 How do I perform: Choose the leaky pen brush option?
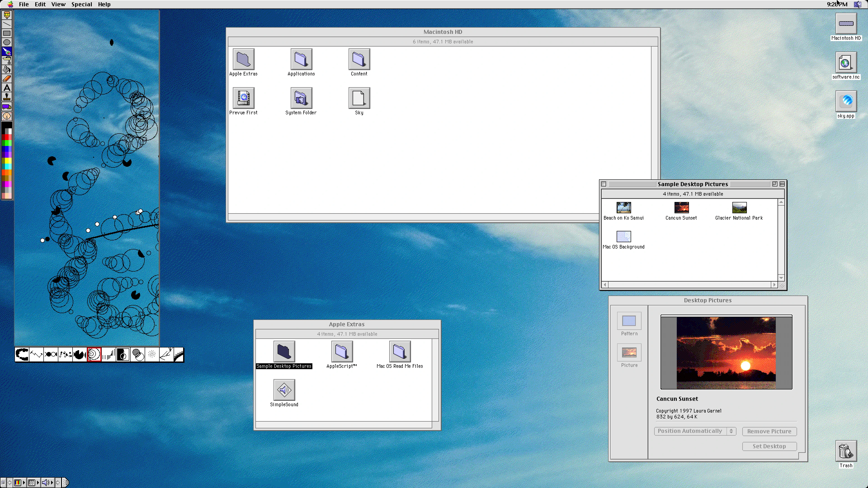(22, 355)
